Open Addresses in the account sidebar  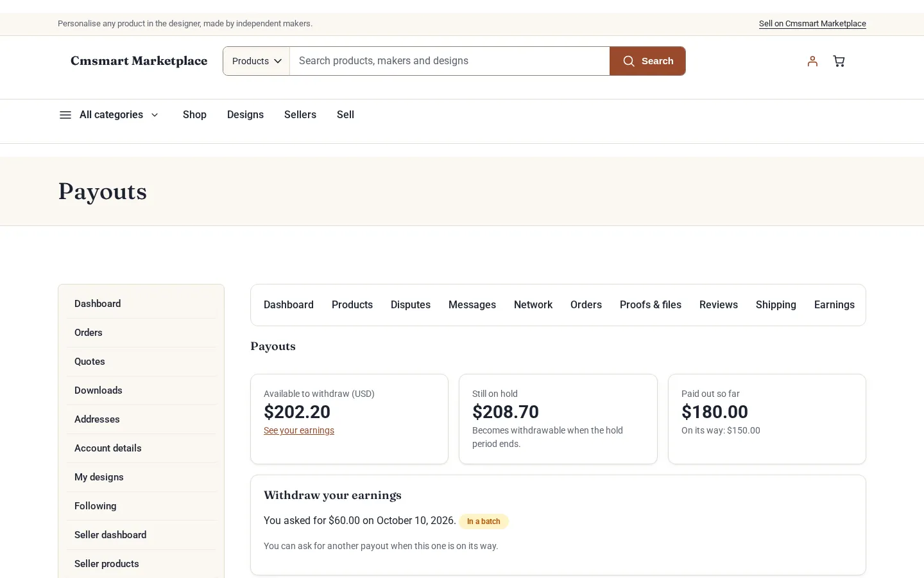[x=141, y=419]
